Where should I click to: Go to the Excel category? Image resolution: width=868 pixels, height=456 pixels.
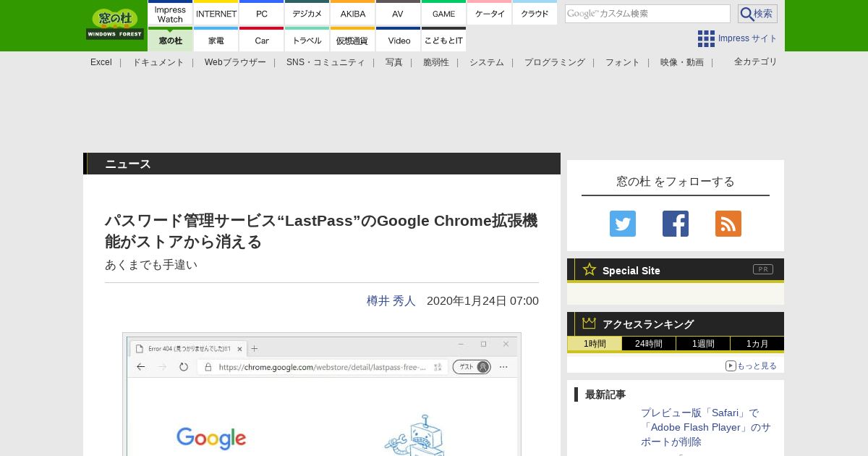(x=101, y=62)
